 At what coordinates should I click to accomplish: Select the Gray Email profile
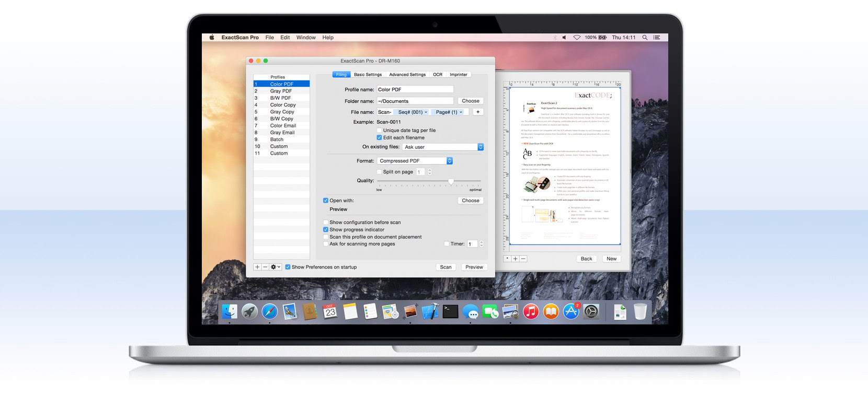[281, 133]
